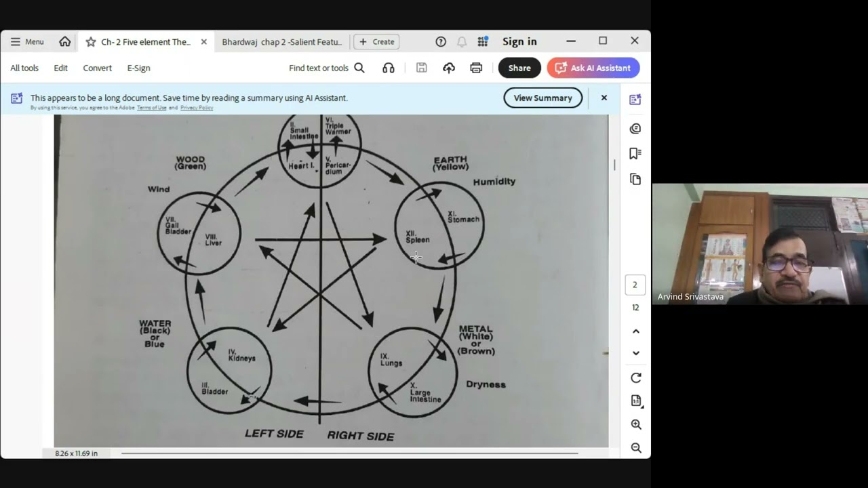This screenshot has width=868, height=488.
Task: Click the Share button
Action: [x=519, y=68]
